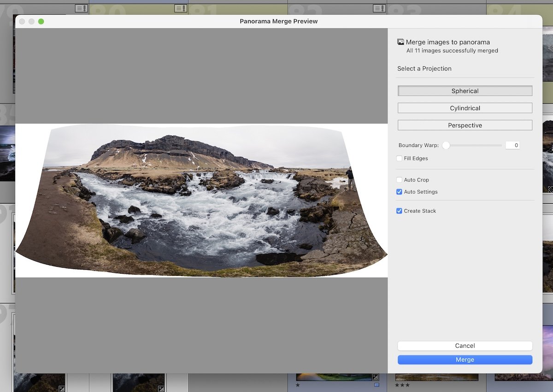Switch to the Cylindrical projection
553x392 pixels.
coord(465,108)
